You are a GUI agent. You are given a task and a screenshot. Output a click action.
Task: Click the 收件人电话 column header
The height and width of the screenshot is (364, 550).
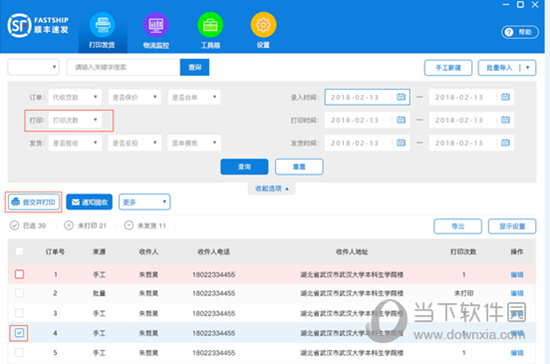tap(214, 251)
